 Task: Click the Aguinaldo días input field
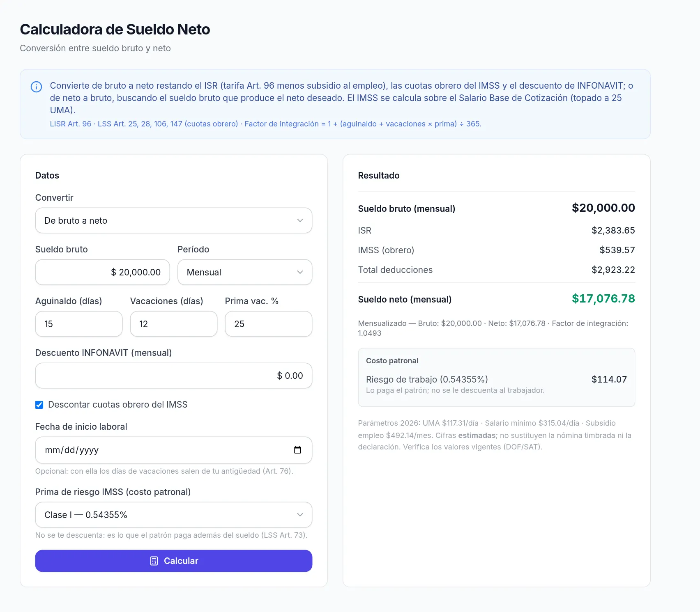tap(79, 324)
